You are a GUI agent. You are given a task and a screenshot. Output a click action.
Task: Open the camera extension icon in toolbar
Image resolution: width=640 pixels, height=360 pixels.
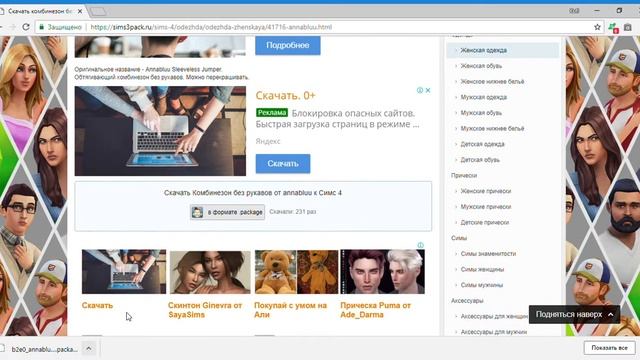pos(628,27)
